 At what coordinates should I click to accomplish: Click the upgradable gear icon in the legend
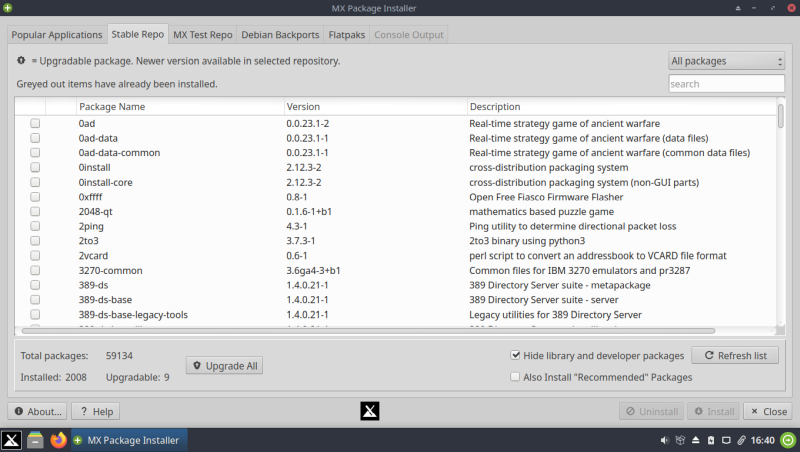21,60
